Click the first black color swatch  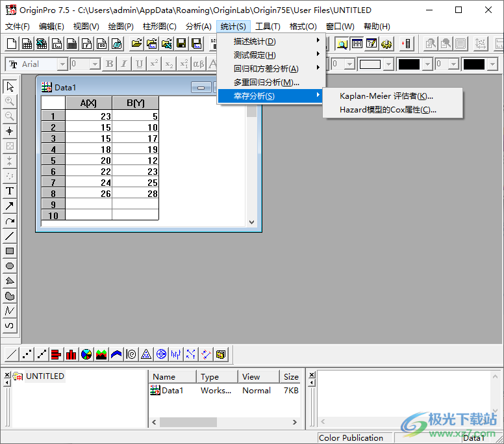pyautogui.click(x=409, y=64)
